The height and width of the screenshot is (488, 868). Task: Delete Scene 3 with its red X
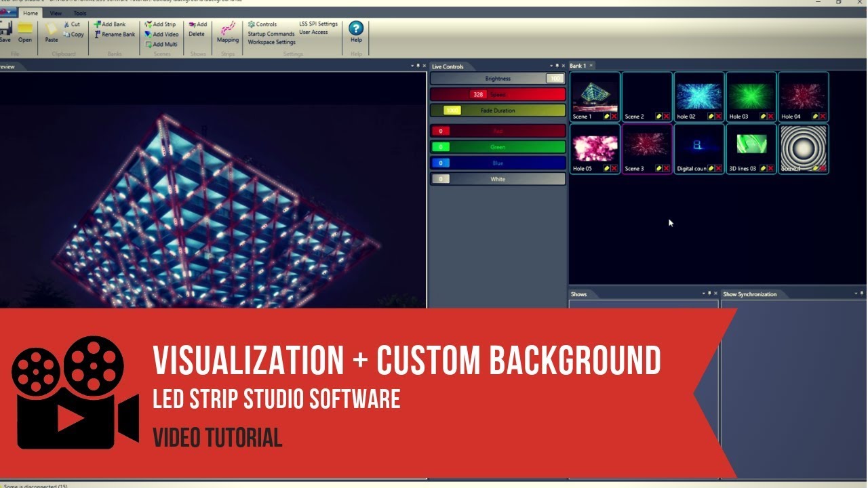[667, 168]
